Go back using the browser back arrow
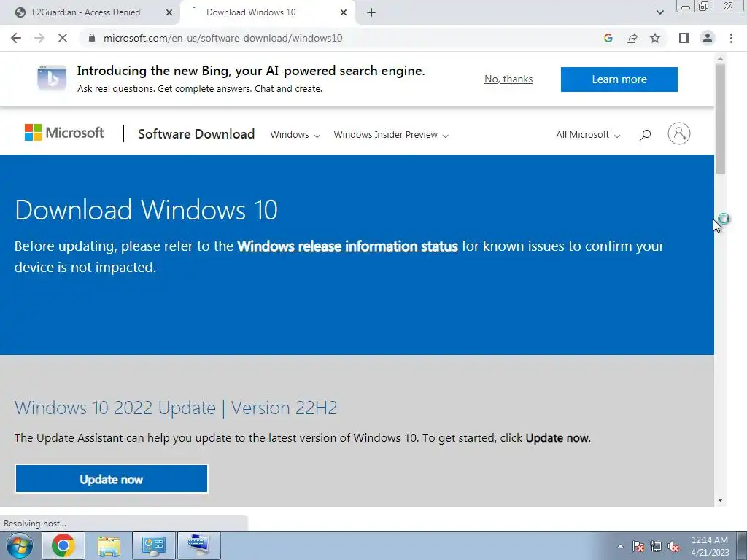Screen dimensions: 747x560 click(16, 38)
